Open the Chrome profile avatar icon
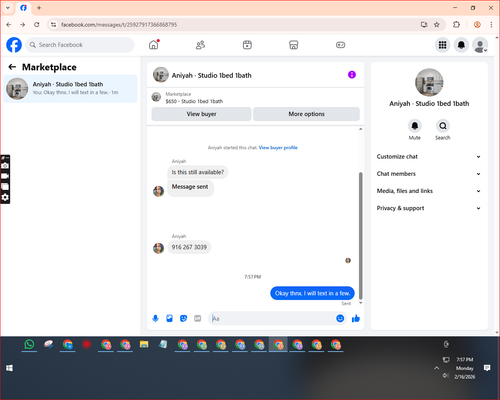This screenshot has height=400, width=500. 477,24
